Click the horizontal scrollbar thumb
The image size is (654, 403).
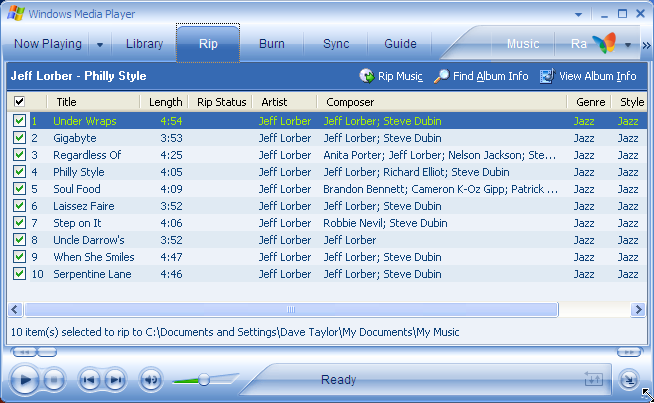291,310
